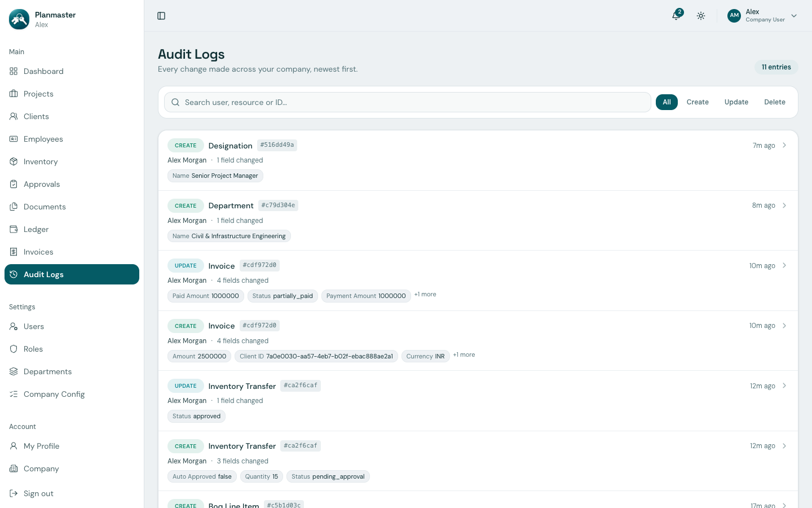Screen dimensions: 812x508
Task: Go to Invoices
Action: coord(72,252)
